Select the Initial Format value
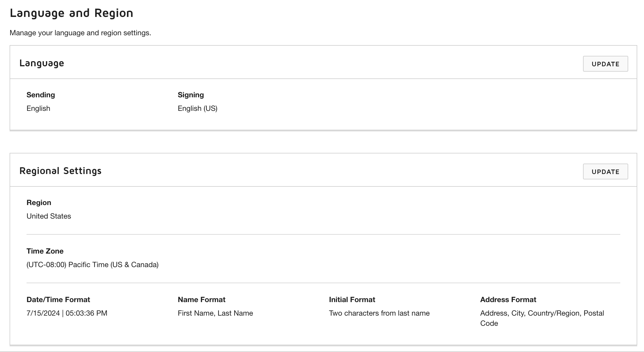This screenshot has height=352, width=644. (379, 313)
